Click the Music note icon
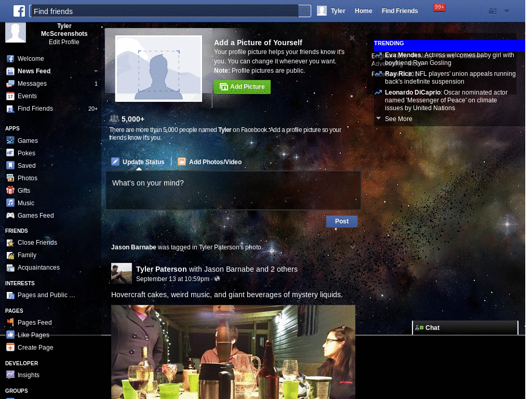Image resolution: width=532 pixels, height=399 pixels. point(10,203)
